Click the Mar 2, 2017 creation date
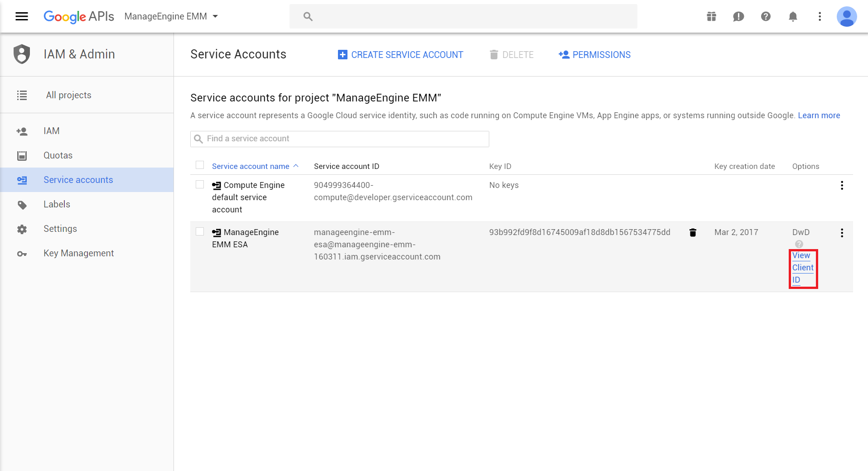868x471 pixels. pos(736,232)
